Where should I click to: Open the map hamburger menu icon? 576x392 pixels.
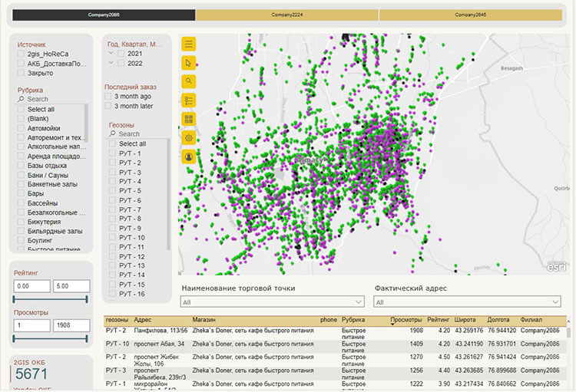189,44
